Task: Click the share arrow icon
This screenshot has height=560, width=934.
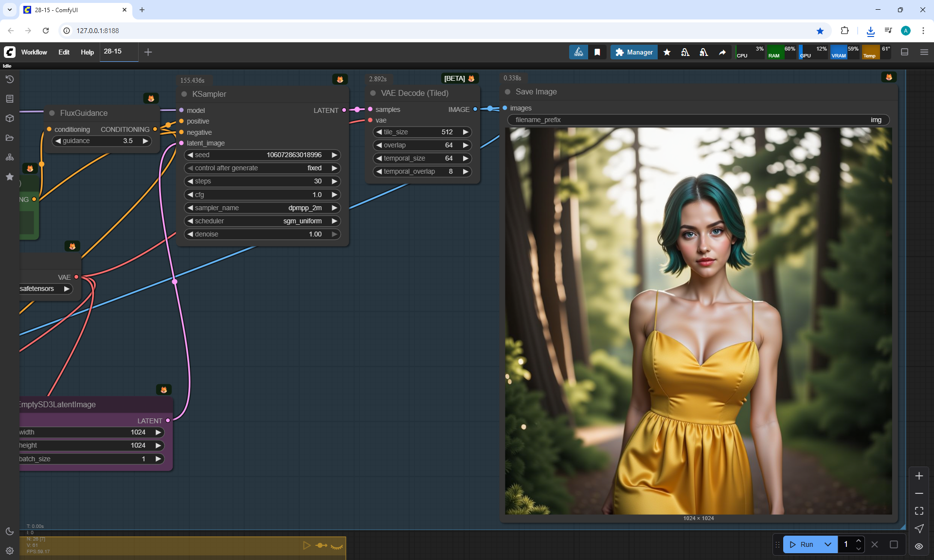Action: [722, 52]
